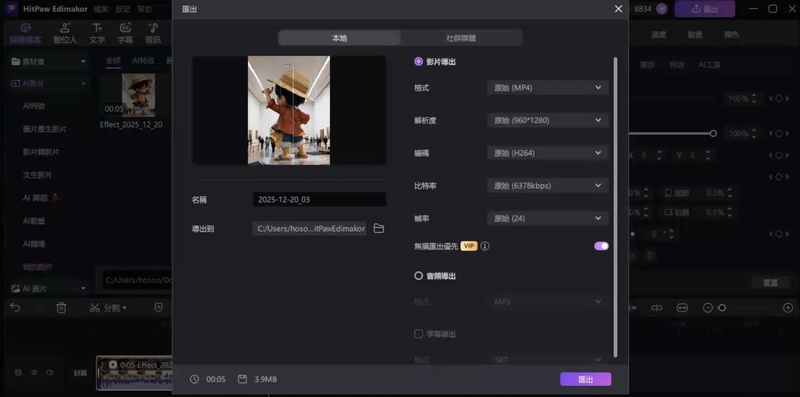Open the 分割 dropdown arrow

[x=124, y=308]
